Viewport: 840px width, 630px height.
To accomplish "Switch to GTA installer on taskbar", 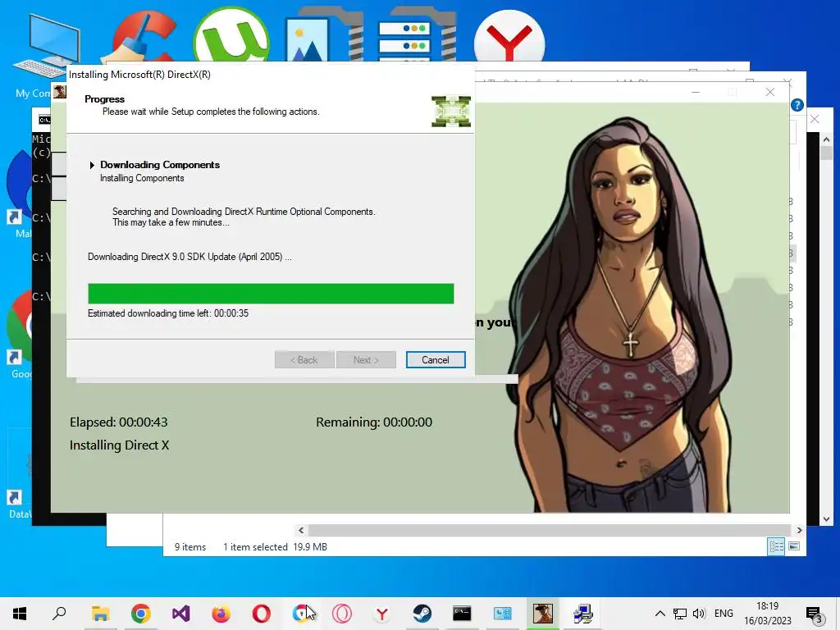I will pyautogui.click(x=542, y=614).
